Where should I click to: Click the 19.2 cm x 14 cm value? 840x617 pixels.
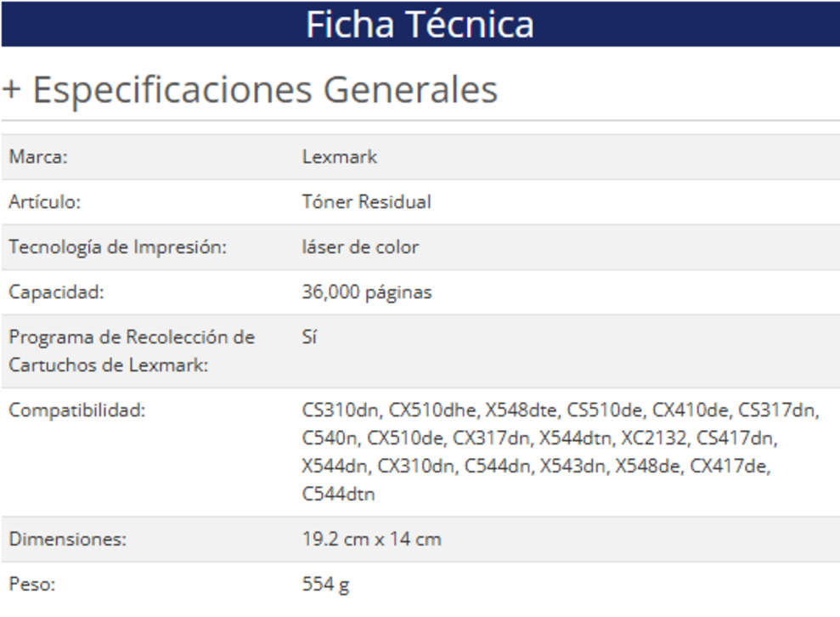(371, 540)
